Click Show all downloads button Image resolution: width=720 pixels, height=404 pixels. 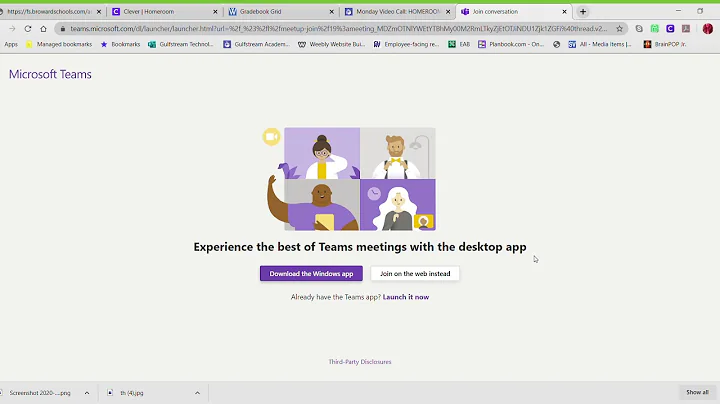tap(697, 392)
